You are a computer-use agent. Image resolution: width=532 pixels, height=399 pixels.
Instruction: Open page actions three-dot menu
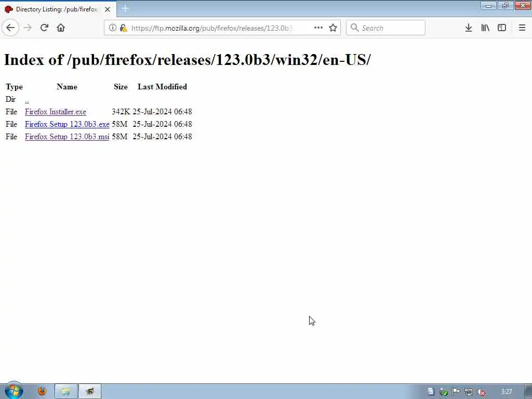click(x=318, y=28)
